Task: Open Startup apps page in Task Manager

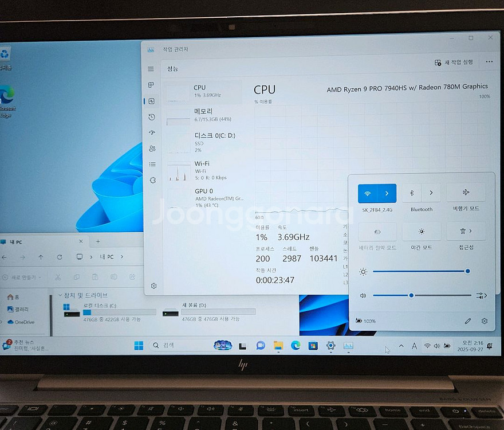Action: pos(151,132)
